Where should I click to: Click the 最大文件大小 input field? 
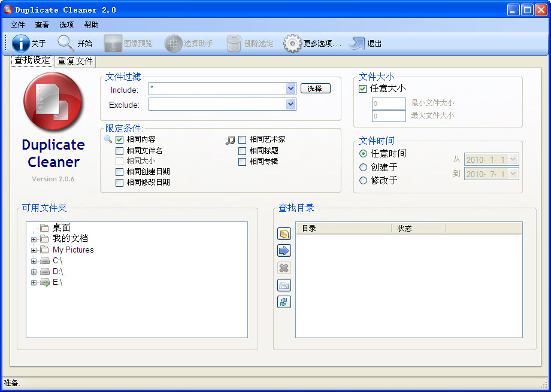click(389, 116)
